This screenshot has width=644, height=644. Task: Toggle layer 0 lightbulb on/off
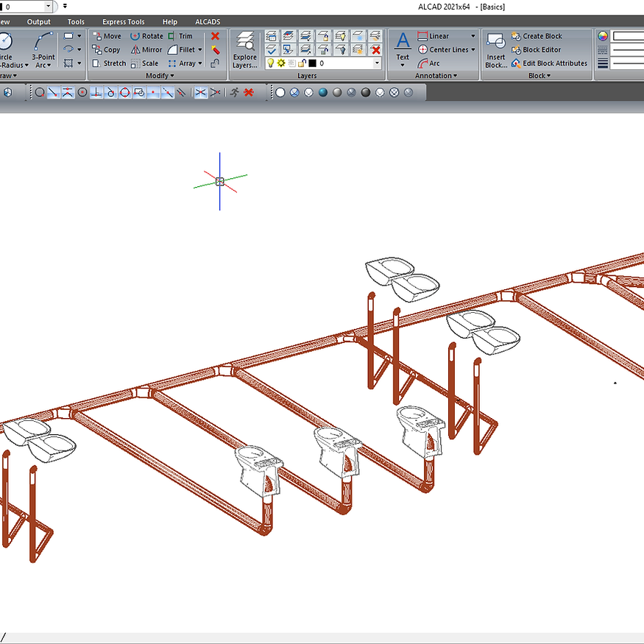point(270,63)
